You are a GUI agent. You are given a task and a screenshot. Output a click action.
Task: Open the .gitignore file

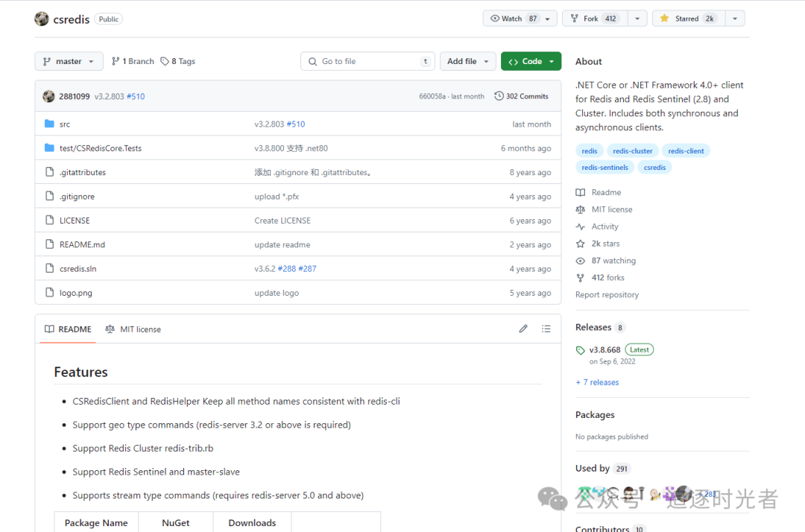point(77,197)
